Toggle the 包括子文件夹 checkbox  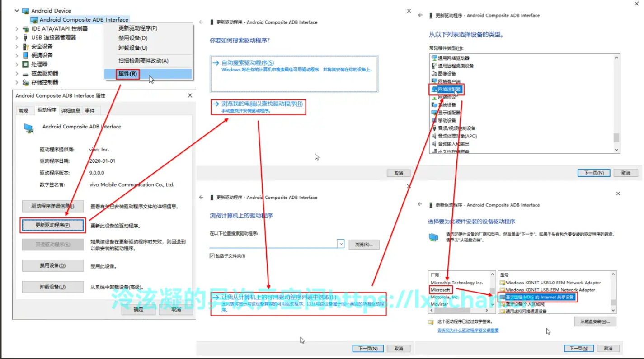tap(212, 256)
